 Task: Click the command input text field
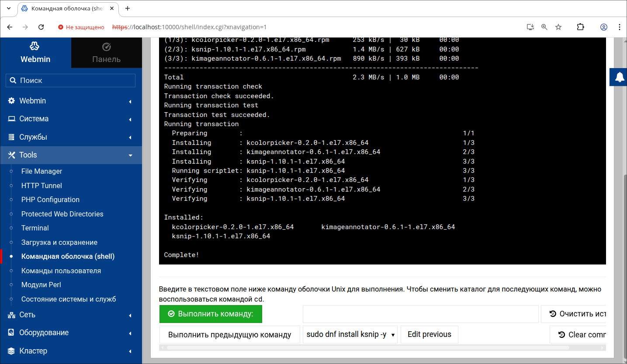(420, 314)
